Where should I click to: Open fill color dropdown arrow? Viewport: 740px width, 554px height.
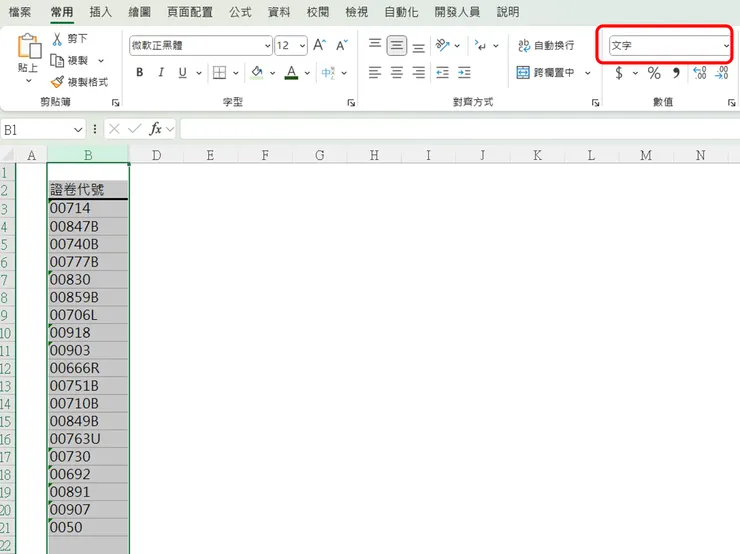click(272, 73)
